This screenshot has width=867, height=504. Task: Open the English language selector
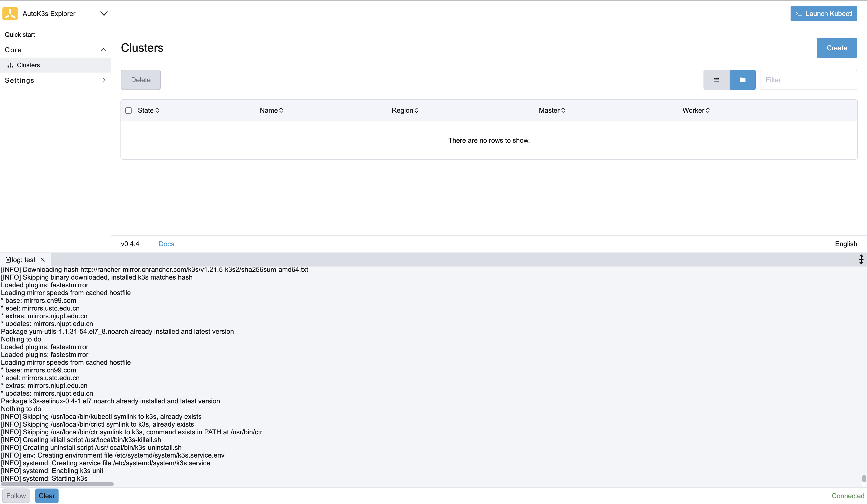(x=846, y=244)
